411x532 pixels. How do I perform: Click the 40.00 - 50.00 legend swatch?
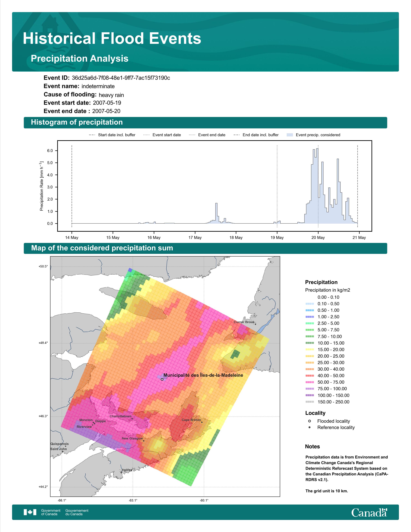point(310,376)
